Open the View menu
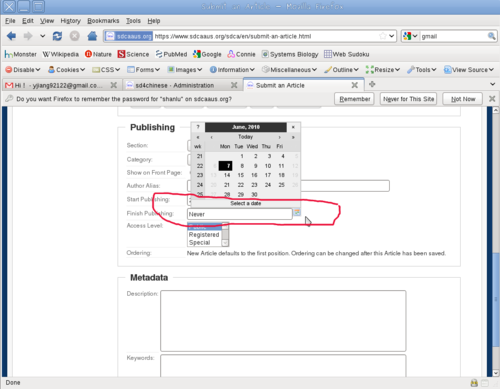 pos(47,21)
